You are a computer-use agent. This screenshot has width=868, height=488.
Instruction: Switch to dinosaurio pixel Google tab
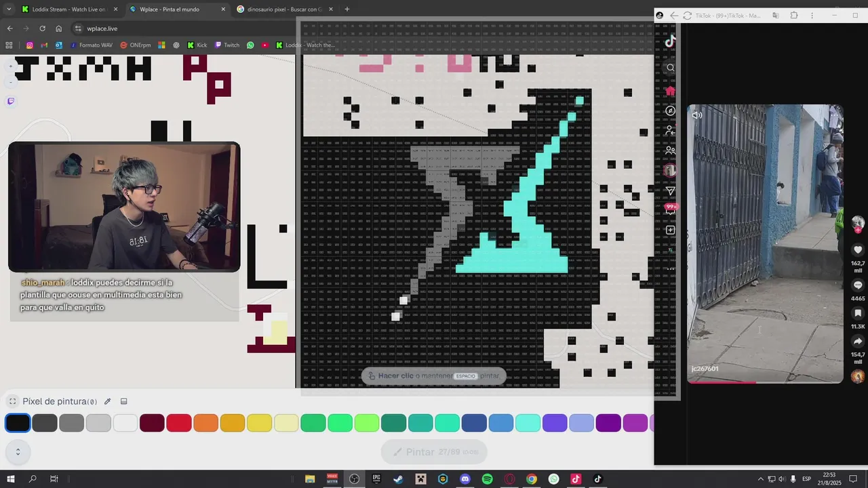(x=283, y=9)
